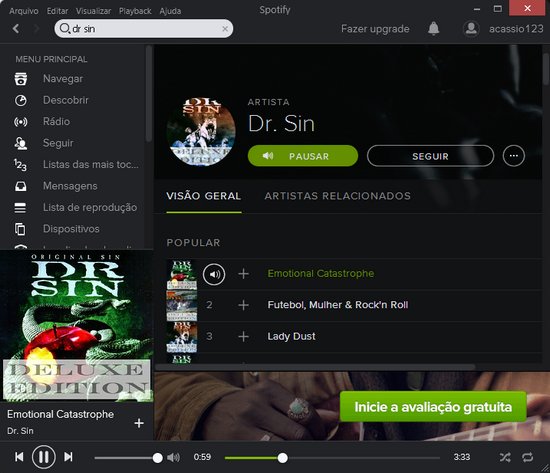Click the speaker icon on Emotional Catastrophe row

(x=214, y=274)
